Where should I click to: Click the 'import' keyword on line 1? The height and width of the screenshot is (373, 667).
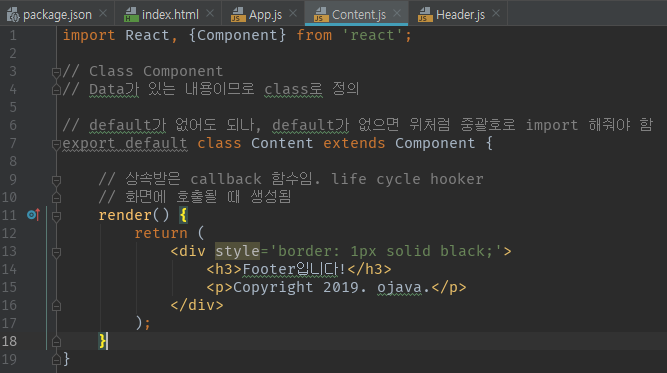pyautogui.click(x=89, y=35)
